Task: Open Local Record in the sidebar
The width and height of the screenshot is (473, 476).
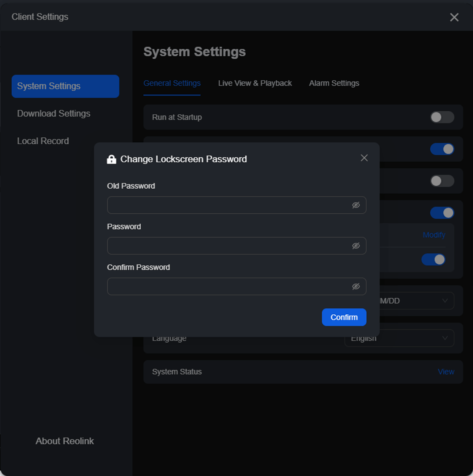Action: tap(43, 141)
